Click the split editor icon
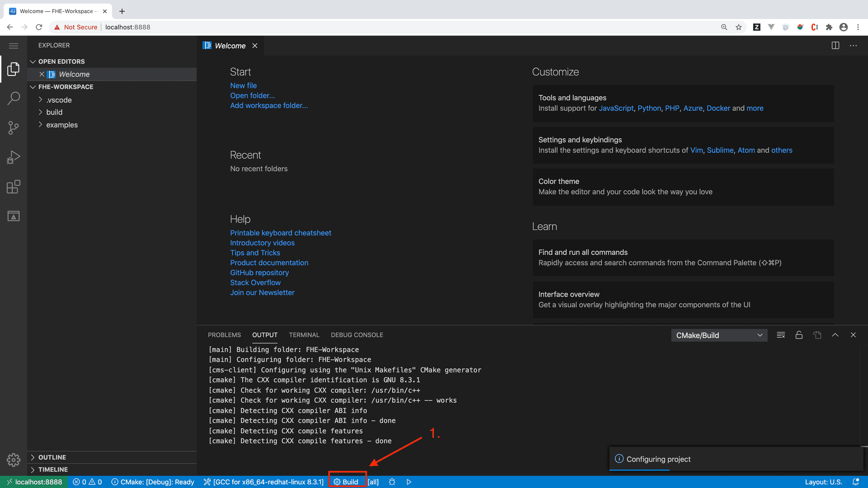The image size is (868, 488). point(835,46)
